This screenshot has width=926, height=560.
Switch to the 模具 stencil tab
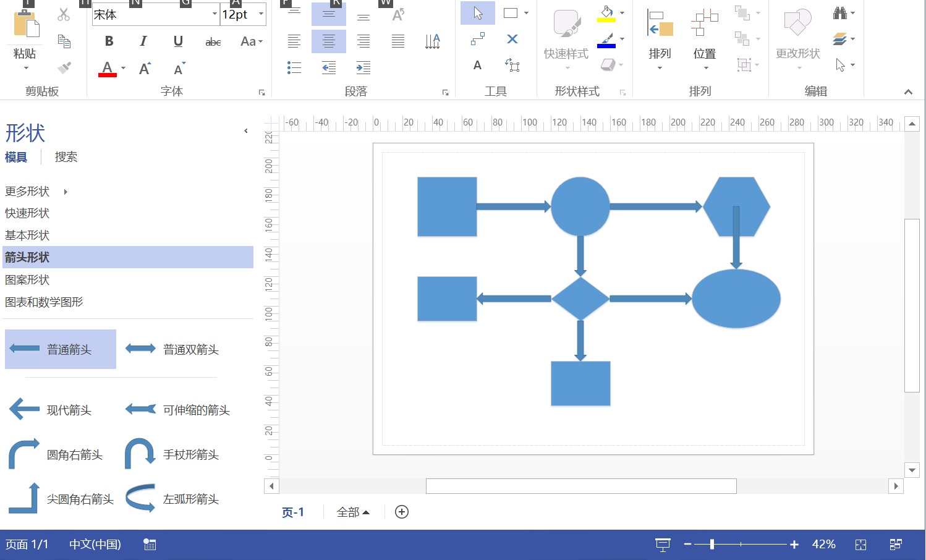coord(16,157)
